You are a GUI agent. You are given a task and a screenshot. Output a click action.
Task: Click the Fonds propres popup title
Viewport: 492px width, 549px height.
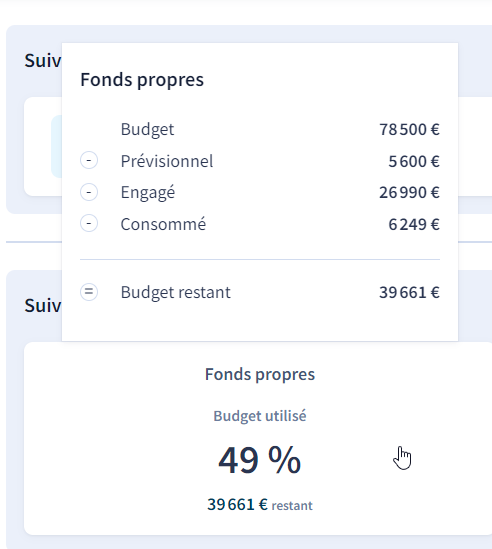(142, 80)
